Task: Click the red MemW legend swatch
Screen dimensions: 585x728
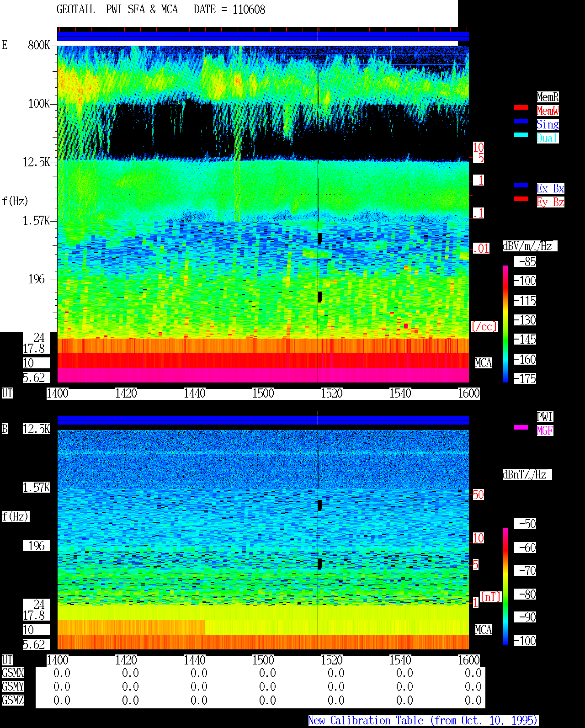Action: 521,107
